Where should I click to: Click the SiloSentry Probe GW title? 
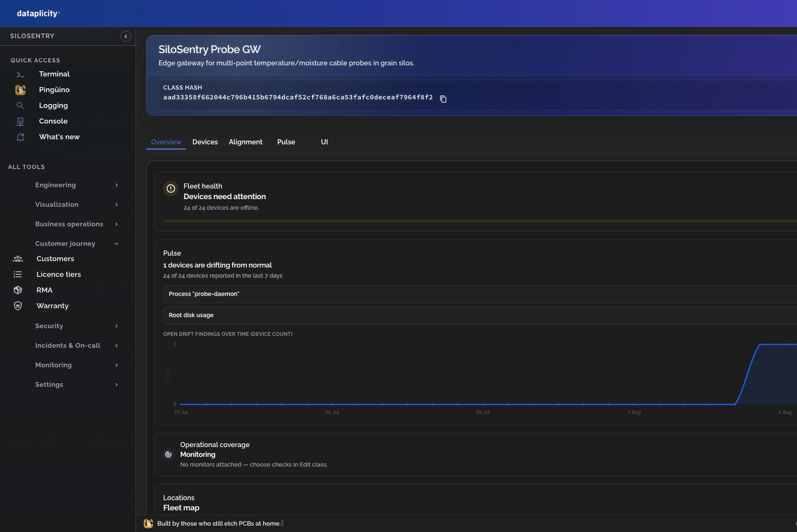click(209, 49)
